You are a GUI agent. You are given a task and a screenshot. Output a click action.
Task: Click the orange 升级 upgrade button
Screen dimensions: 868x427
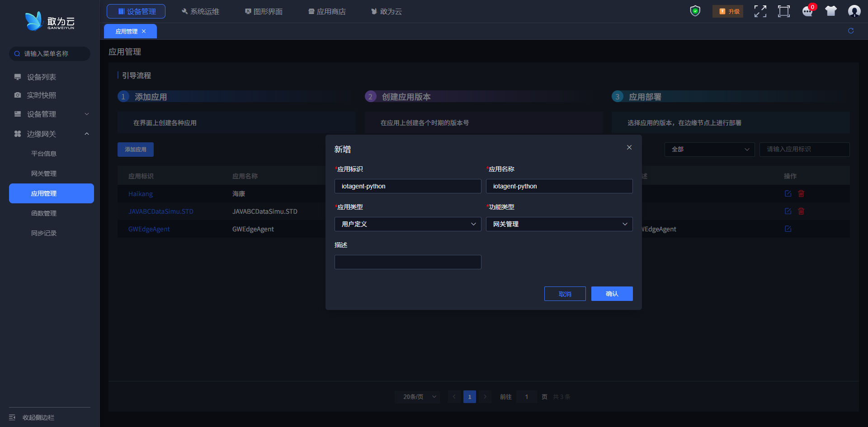pyautogui.click(x=728, y=11)
